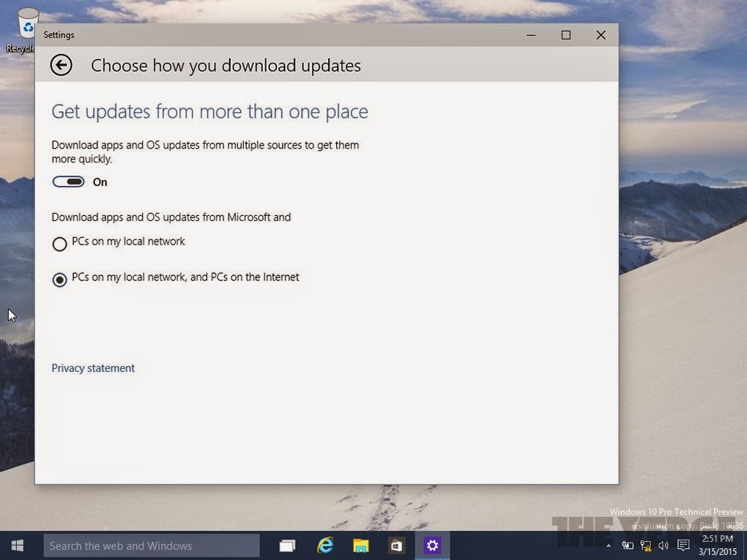This screenshot has height=560, width=747.
Task: Click the volume speaker icon
Action: pyautogui.click(x=664, y=545)
